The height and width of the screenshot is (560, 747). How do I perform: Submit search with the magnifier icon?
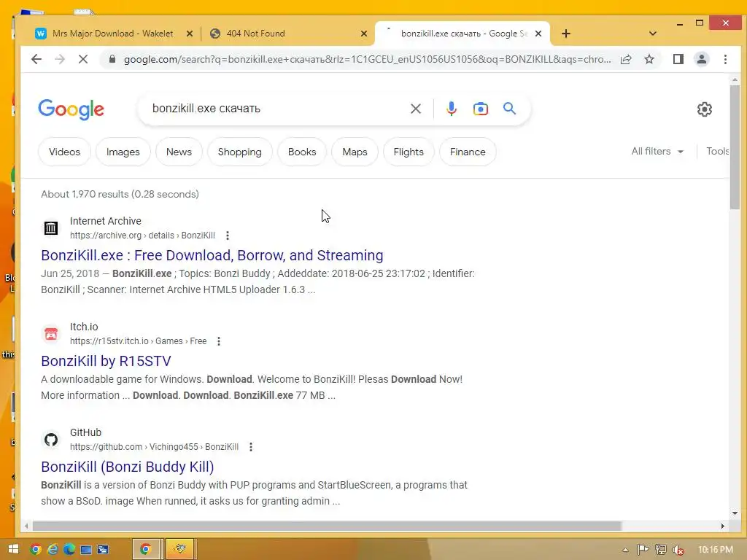tap(509, 109)
